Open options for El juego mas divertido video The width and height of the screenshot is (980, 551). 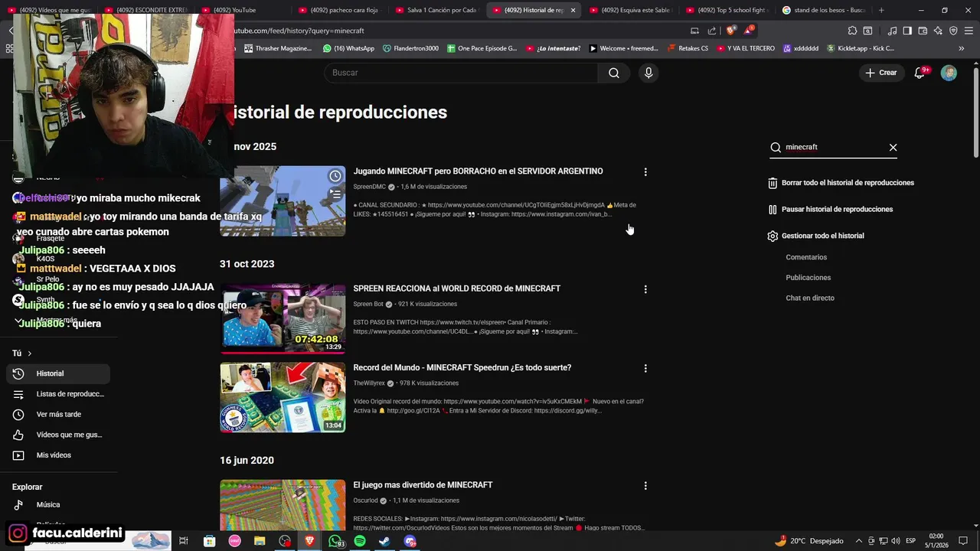(x=645, y=485)
